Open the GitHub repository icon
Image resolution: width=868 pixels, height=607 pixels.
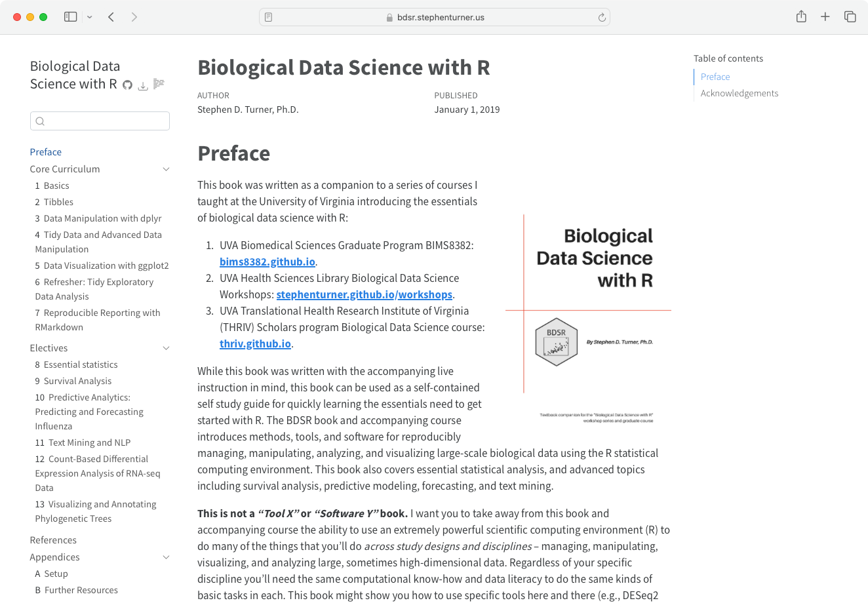point(128,85)
